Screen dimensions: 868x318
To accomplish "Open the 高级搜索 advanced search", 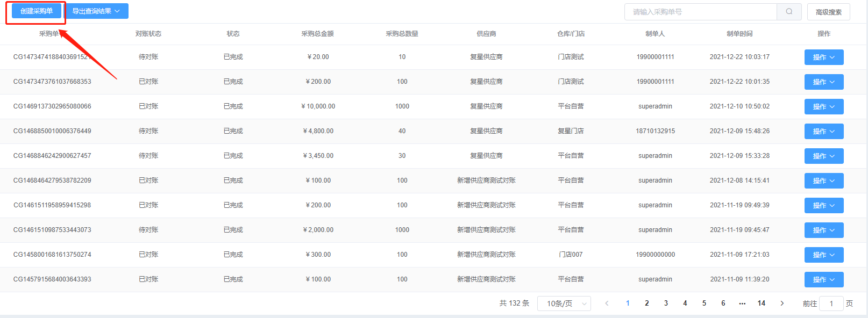I will pyautogui.click(x=828, y=12).
